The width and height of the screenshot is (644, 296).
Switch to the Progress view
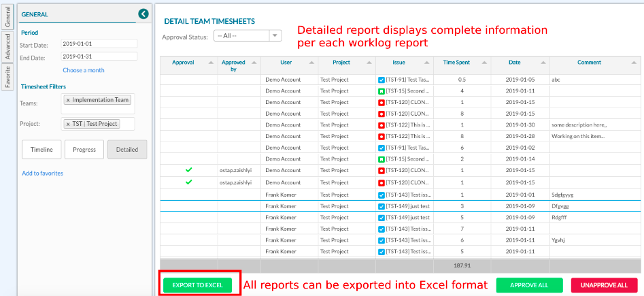(84, 150)
